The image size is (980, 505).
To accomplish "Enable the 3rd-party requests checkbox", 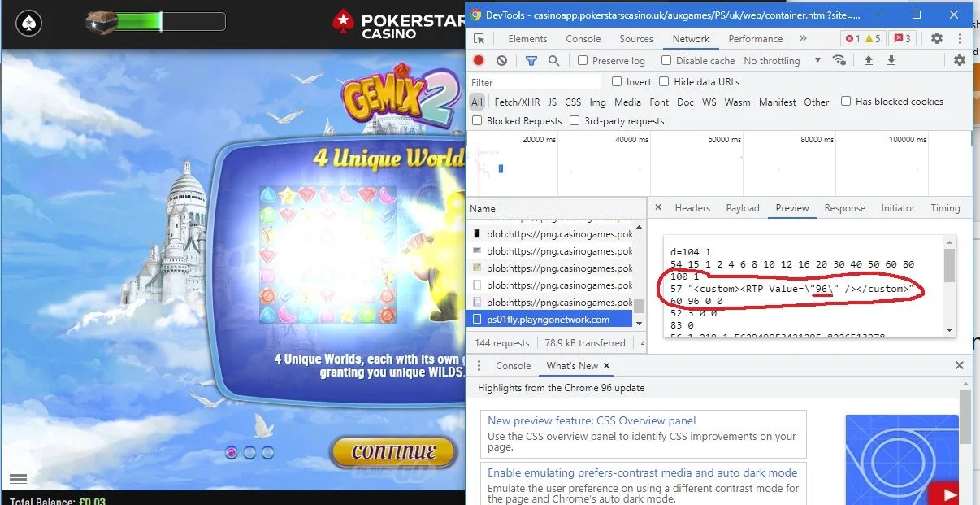I will click(575, 120).
